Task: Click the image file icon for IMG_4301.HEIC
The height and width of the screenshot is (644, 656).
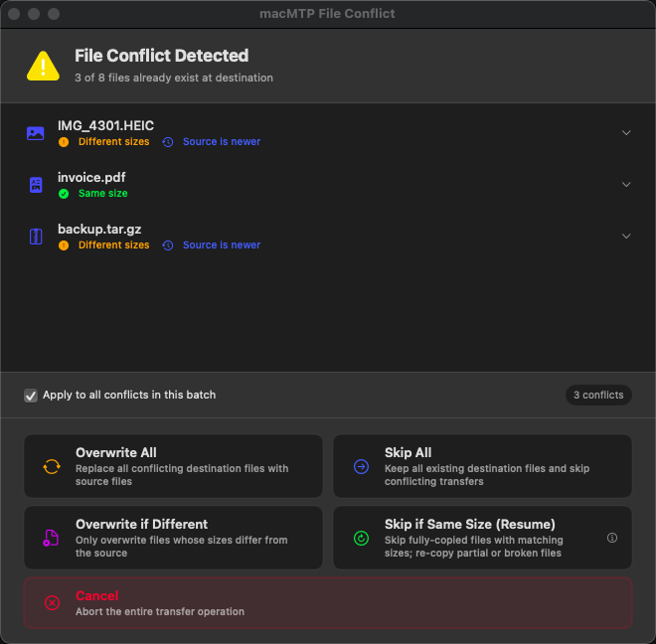Action: (36, 133)
